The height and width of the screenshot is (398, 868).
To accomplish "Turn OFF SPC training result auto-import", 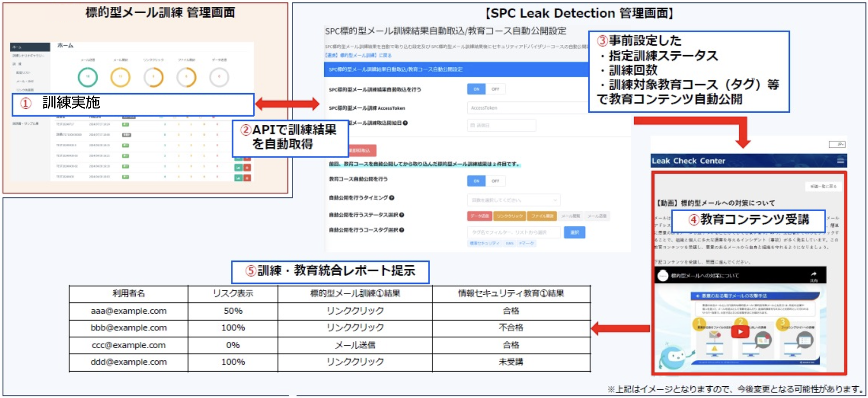I will point(496,89).
